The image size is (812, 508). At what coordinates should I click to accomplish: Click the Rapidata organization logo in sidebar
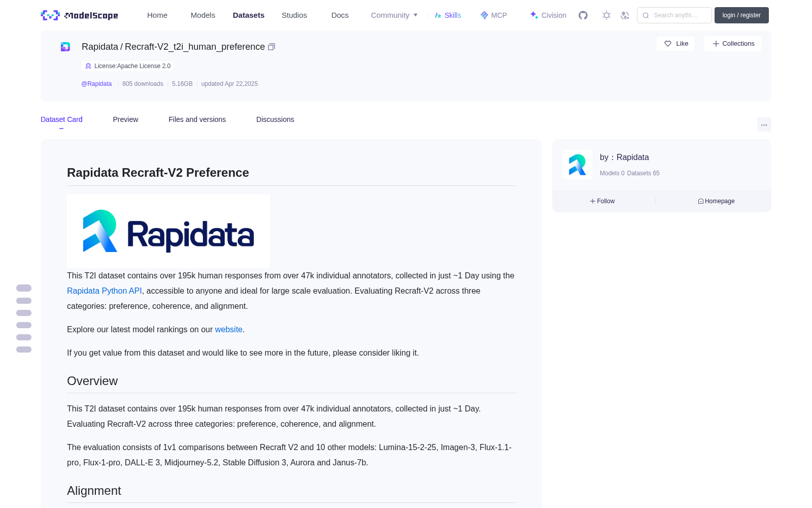click(578, 165)
